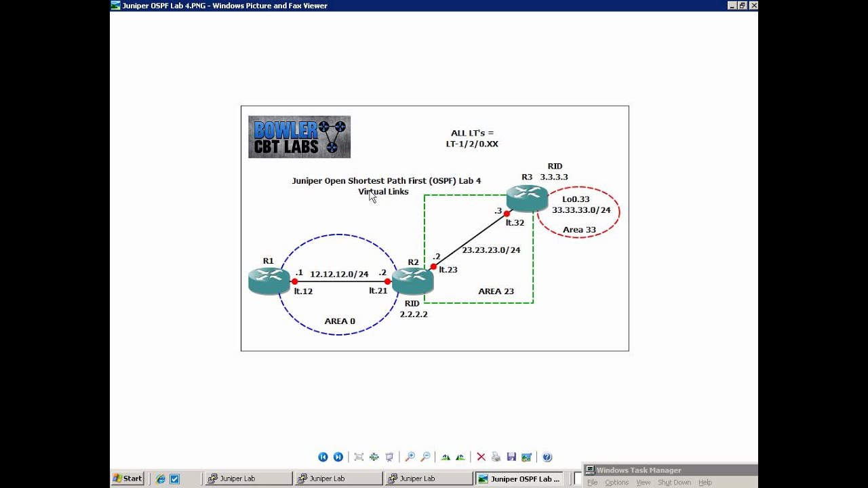Click the 'lt.32' interface label
The image size is (868, 488).
(515, 222)
